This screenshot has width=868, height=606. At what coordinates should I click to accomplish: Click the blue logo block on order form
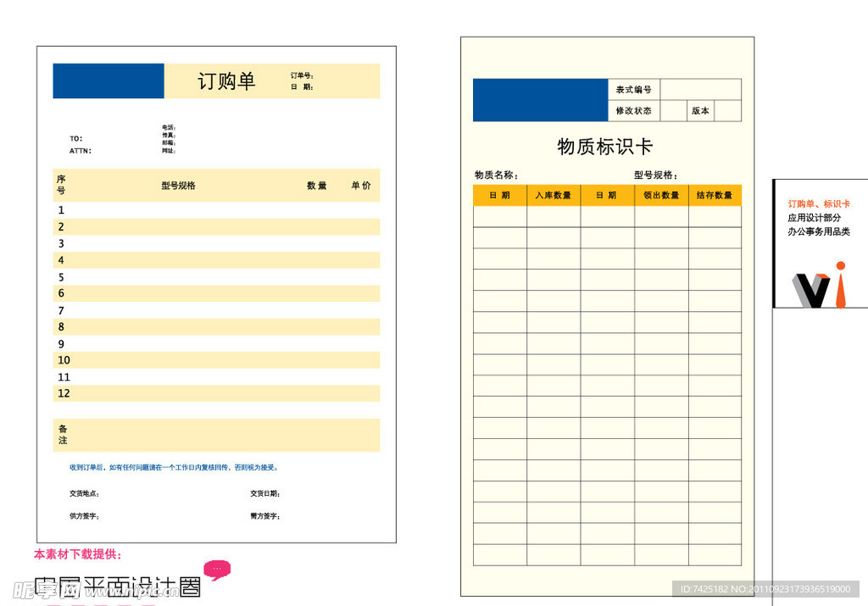tap(108, 81)
